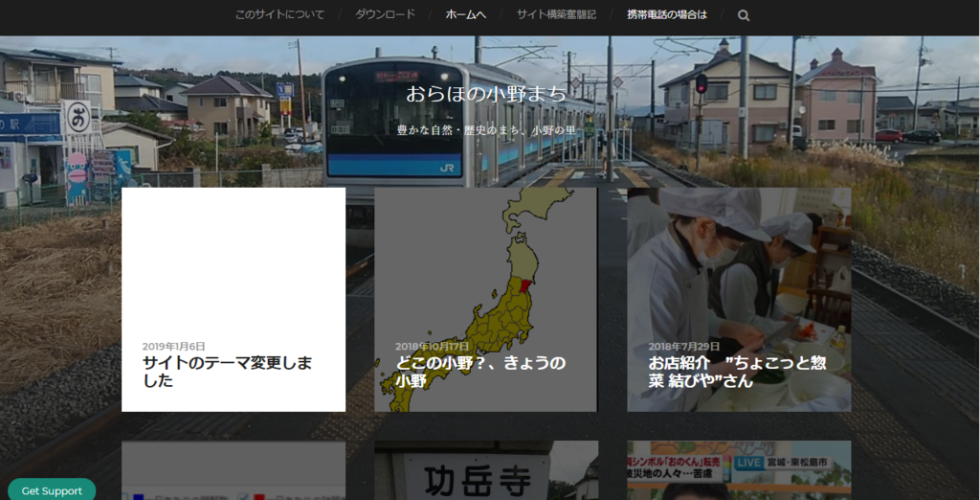Open the post サイトのテーマ変更しました
This screenshot has width=980, height=500.
point(228,371)
